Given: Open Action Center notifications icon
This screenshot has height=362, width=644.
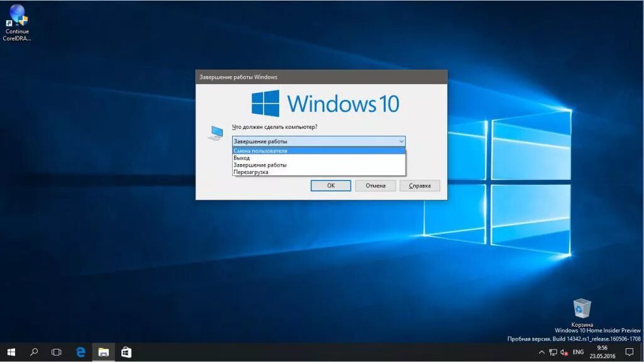Looking at the screenshot, I should pyautogui.click(x=629, y=352).
